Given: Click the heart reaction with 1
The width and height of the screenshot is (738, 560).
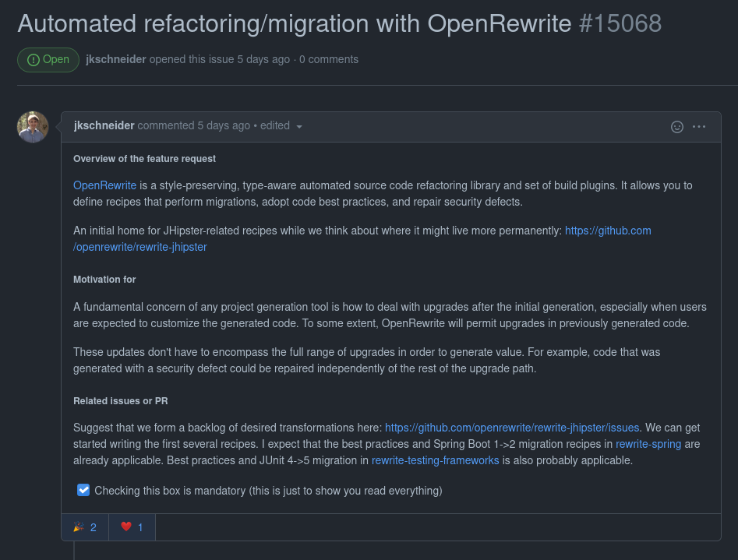Looking at the screenshot, I should 132,527.
